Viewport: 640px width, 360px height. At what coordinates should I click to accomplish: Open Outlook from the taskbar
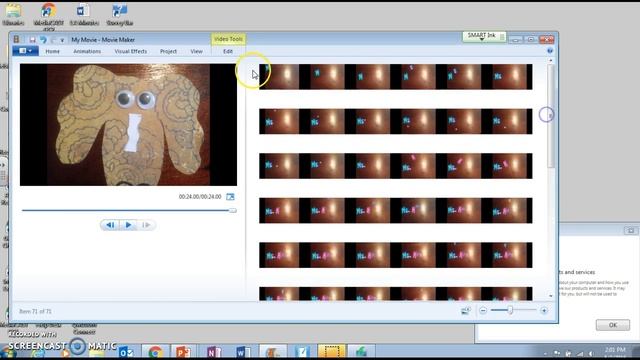126,352
